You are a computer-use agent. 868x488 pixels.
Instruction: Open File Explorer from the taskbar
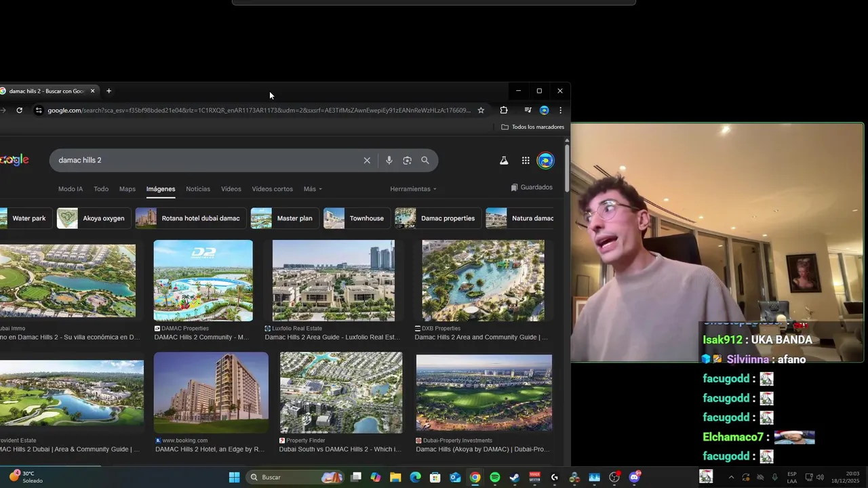coord(395,477)
